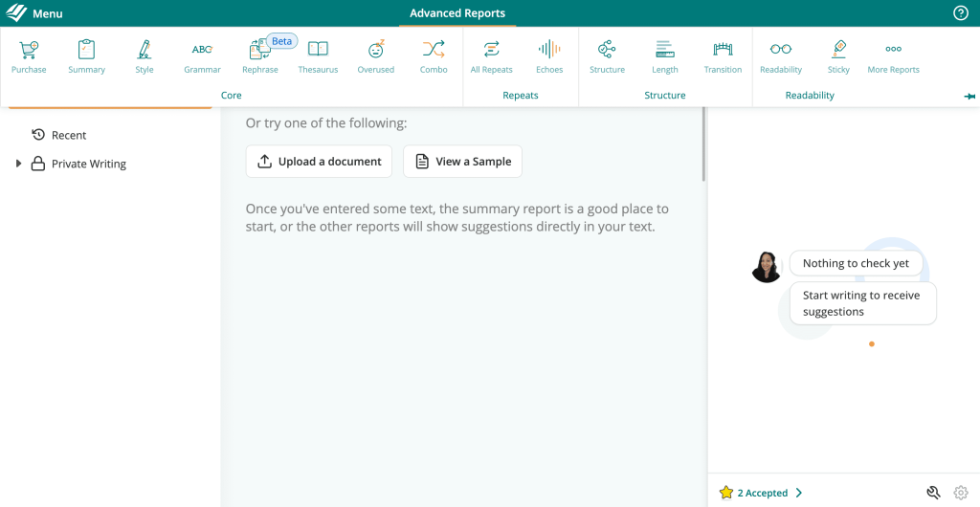Click the 'Nothing to check yet' bubble
This screenshot has width=980, height=507.
tap(857, 263)
